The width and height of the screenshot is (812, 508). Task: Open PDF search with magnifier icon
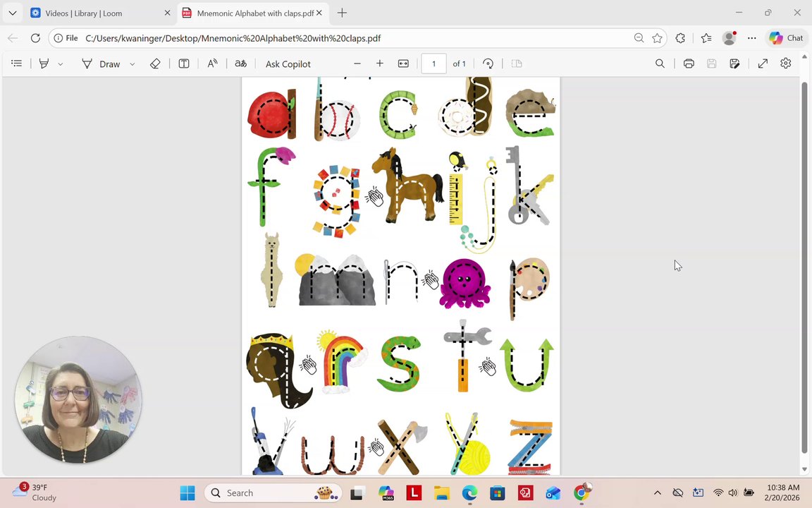pyautogui.click(x=660, y=64)
